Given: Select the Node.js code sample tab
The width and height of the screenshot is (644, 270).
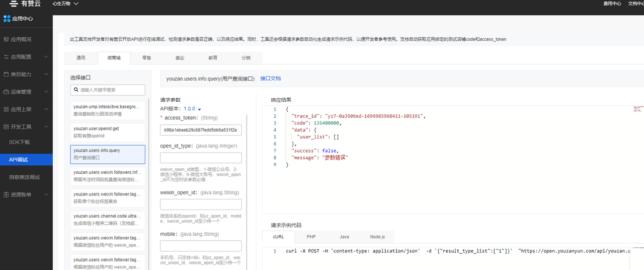Looking at the screenshot, I should [377, 236].
